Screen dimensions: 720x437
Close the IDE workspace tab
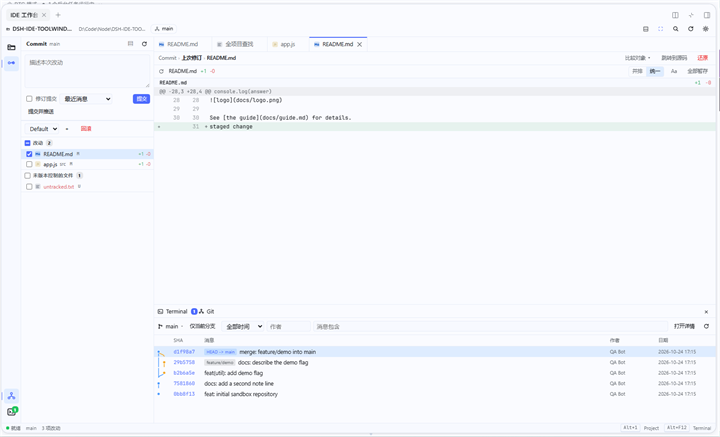(44, 15)
